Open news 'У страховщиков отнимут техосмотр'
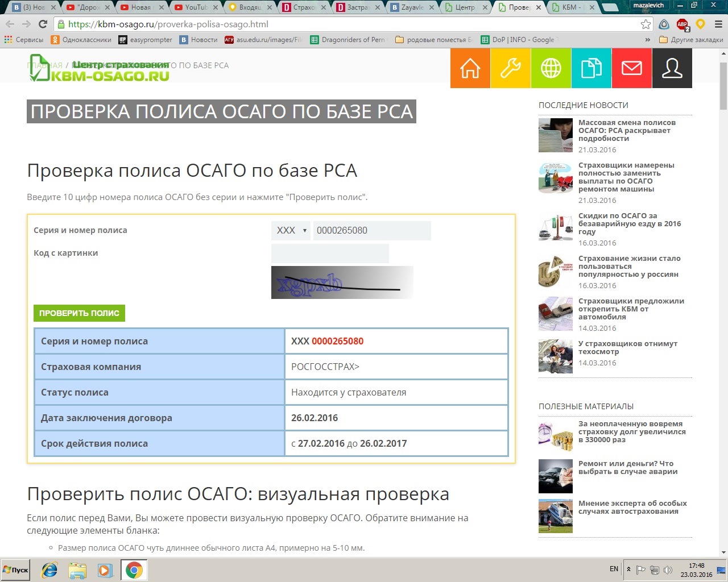The width and height of the screenshot is (728, 582). pos(628,347)
